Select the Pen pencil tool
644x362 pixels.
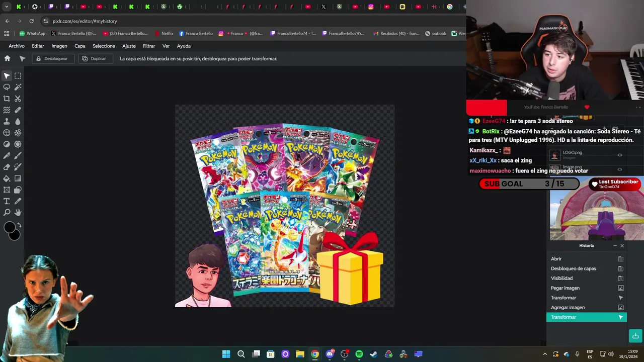(x=7, y=155)
